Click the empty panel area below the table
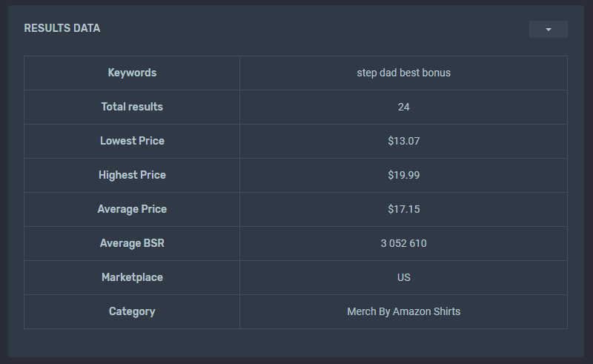Screen dimensions: 593x364 296,343
